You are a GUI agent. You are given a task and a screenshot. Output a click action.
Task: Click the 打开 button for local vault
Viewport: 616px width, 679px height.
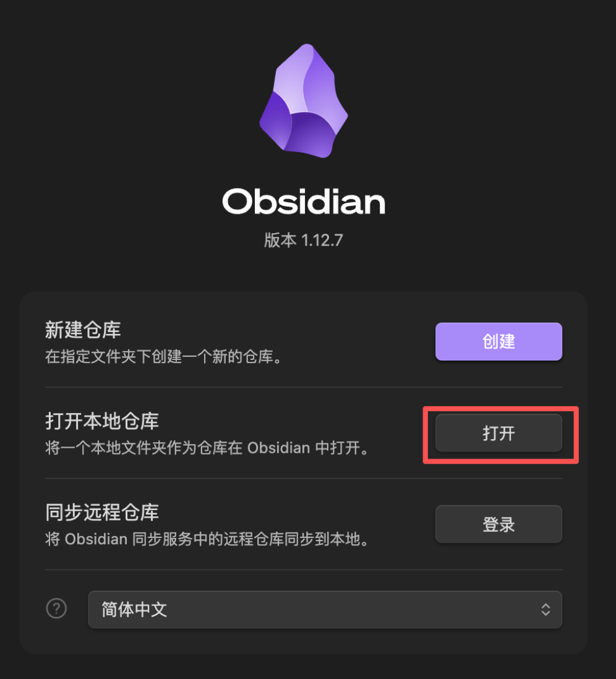pyautogui.click(x=498, y=433)
